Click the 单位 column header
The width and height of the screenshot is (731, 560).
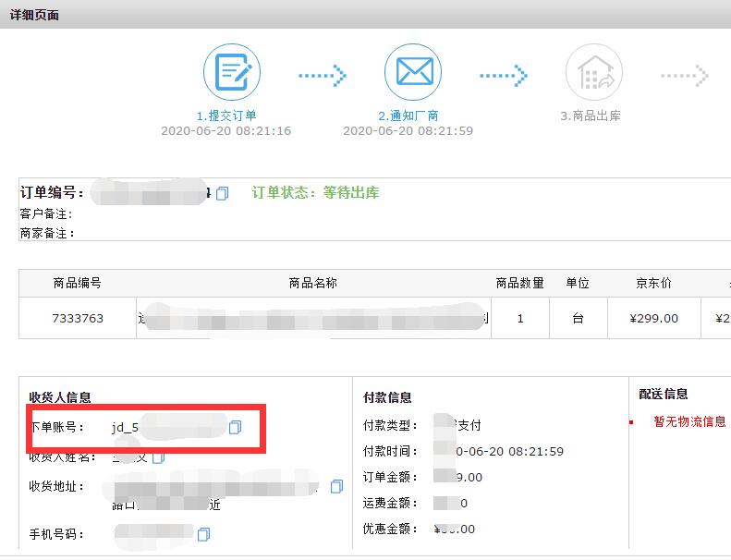coord(578,283)
